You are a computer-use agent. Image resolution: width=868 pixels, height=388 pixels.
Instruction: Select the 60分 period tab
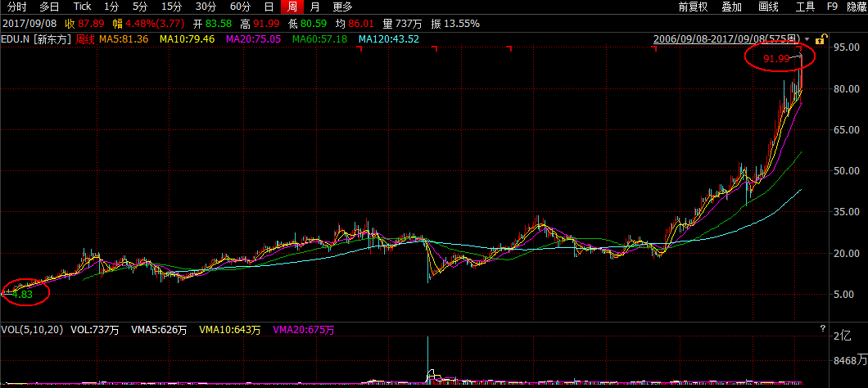click(x=240, y=7)
